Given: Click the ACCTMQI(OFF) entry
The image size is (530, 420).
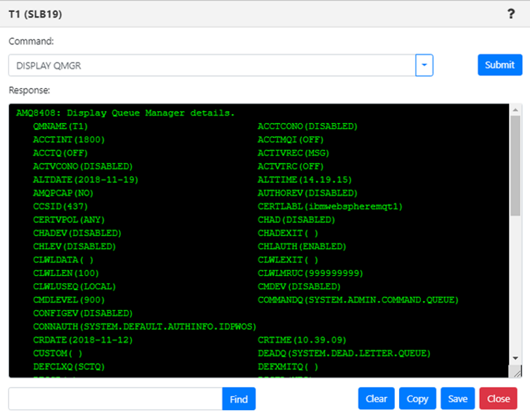Looking at the screenshot, I should [x=291, y=139].
